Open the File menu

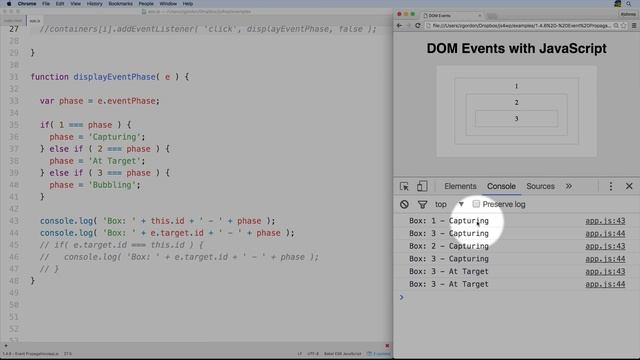tap(46, 4)
